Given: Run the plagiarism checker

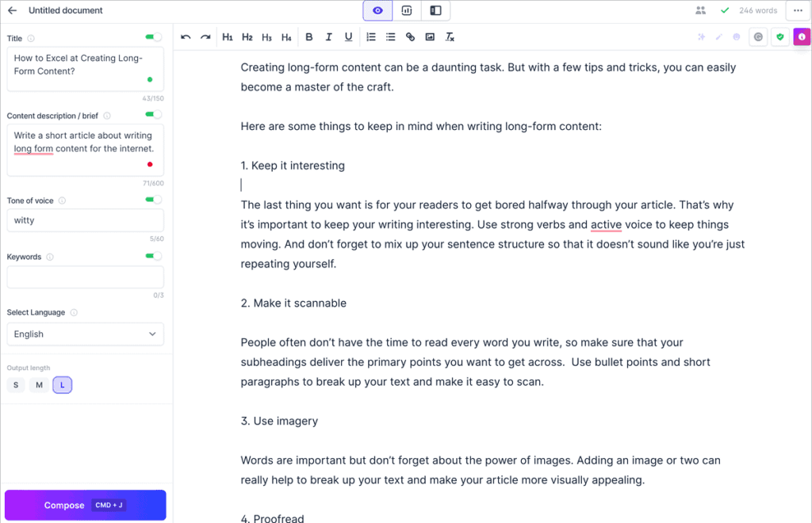Looking at the screenshot, I should click(x=759, y=37).
